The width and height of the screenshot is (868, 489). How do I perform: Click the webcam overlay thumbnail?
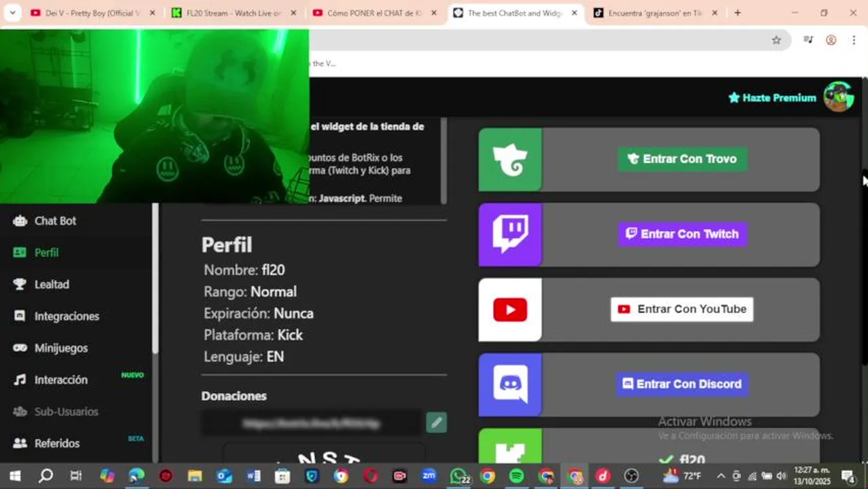[154, 115]
